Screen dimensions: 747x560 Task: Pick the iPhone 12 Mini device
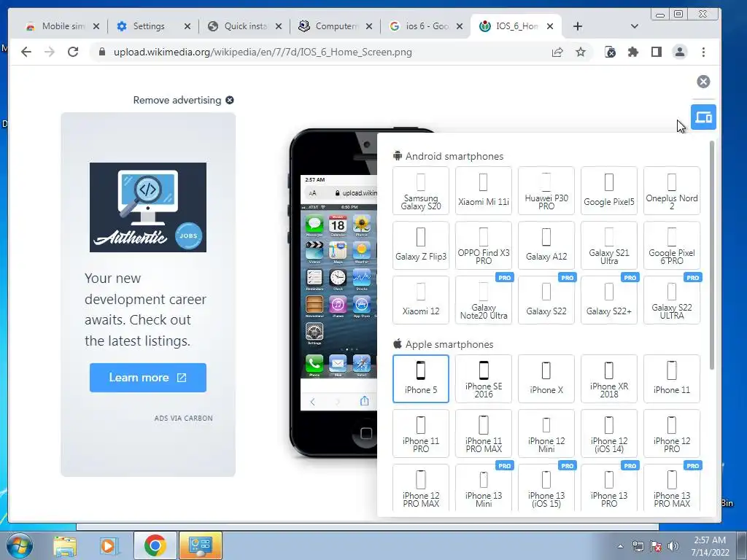tap(546, 434)
